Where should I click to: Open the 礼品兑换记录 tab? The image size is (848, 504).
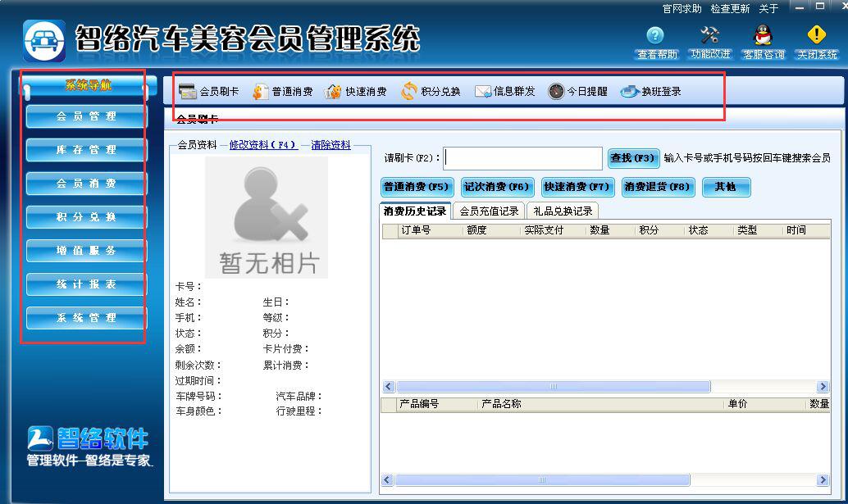pos(563,211)
